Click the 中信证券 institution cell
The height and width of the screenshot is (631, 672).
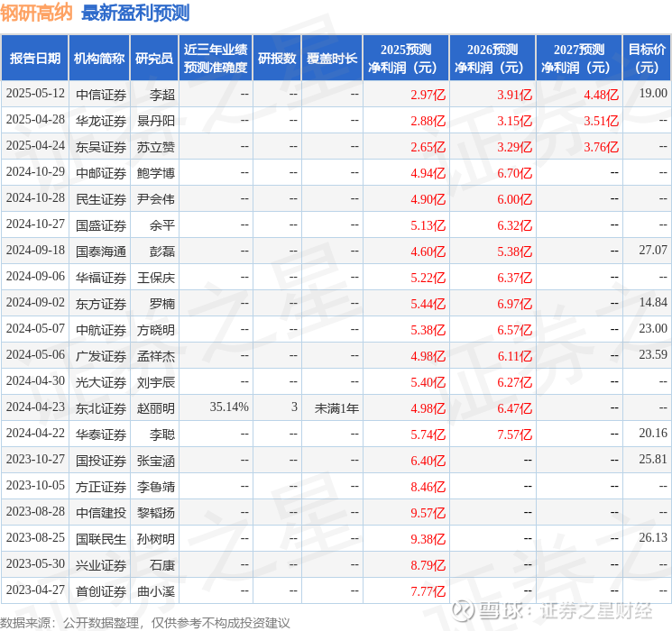click(x=101, y=95)
